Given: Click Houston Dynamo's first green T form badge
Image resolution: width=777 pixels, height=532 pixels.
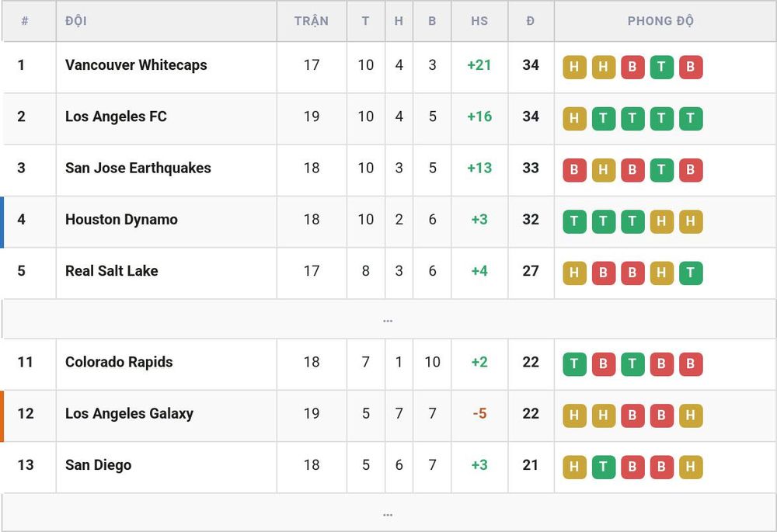Looking at the screenshot, I should coord(574,221).
